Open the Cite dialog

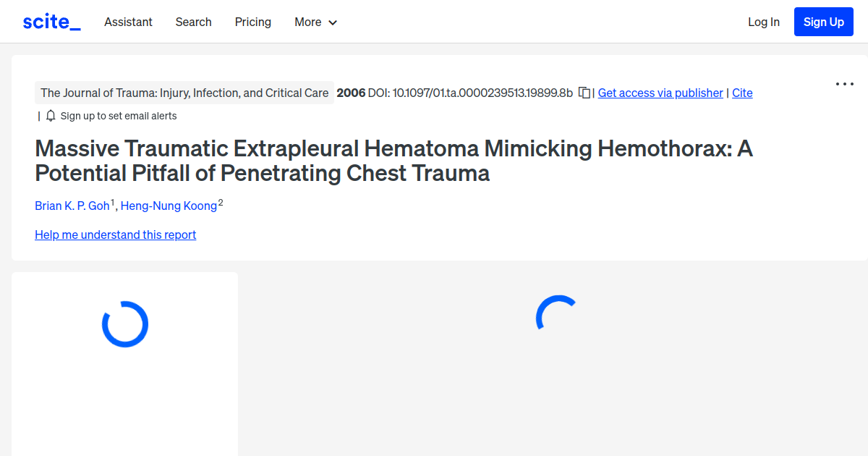[742, 93]
